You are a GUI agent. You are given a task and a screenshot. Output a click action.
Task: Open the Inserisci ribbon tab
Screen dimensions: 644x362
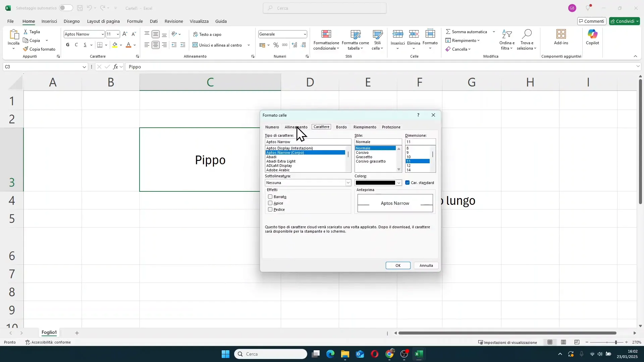(49, 21)
